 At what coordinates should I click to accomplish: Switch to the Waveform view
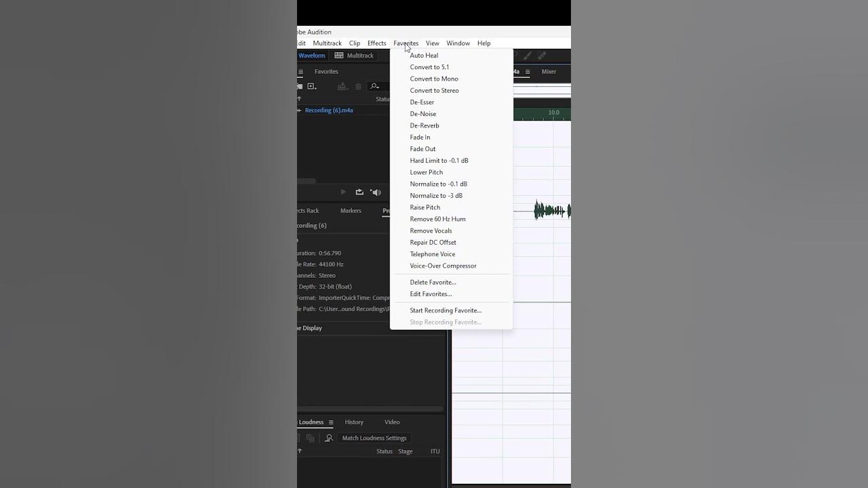(311, 56)
